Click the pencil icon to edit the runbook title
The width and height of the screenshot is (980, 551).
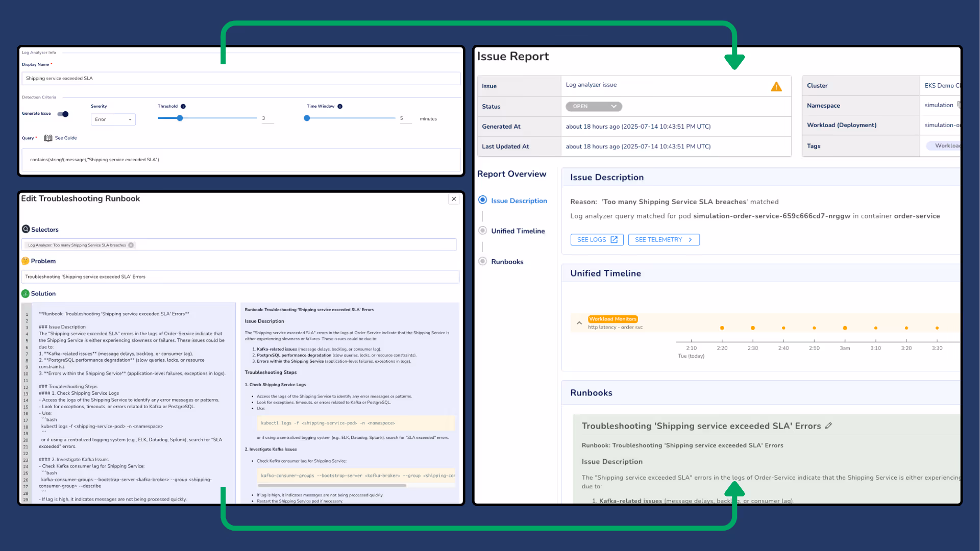coord(828,425)
